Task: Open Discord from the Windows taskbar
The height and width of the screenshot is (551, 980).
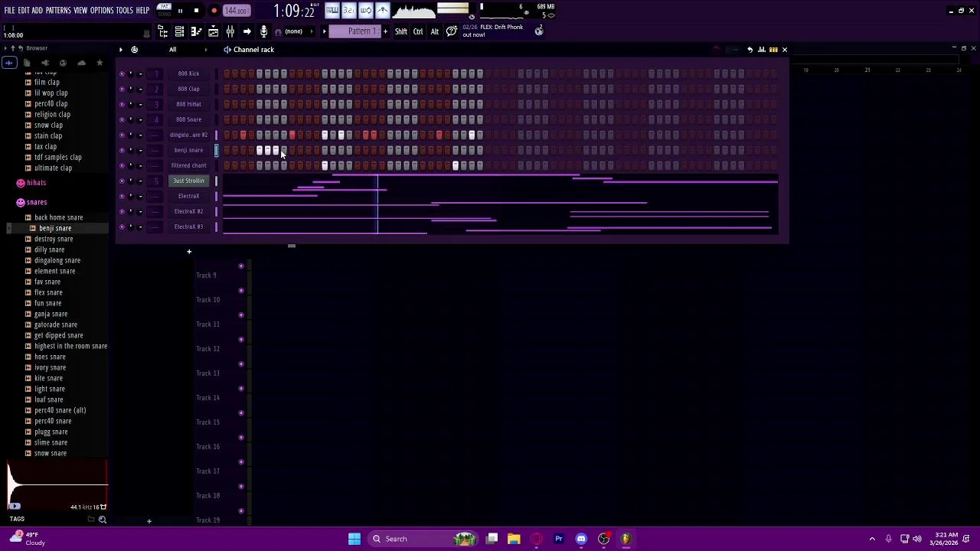Action: 581,539
